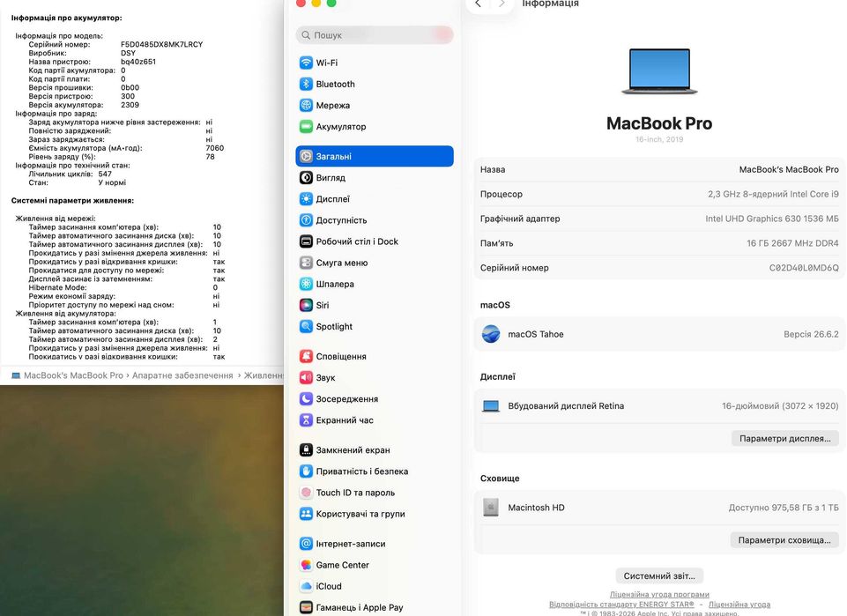Select battery serial F5D0485DX8MK7LRCY in report
847x616 pixels.
click(x=161, y=44)
